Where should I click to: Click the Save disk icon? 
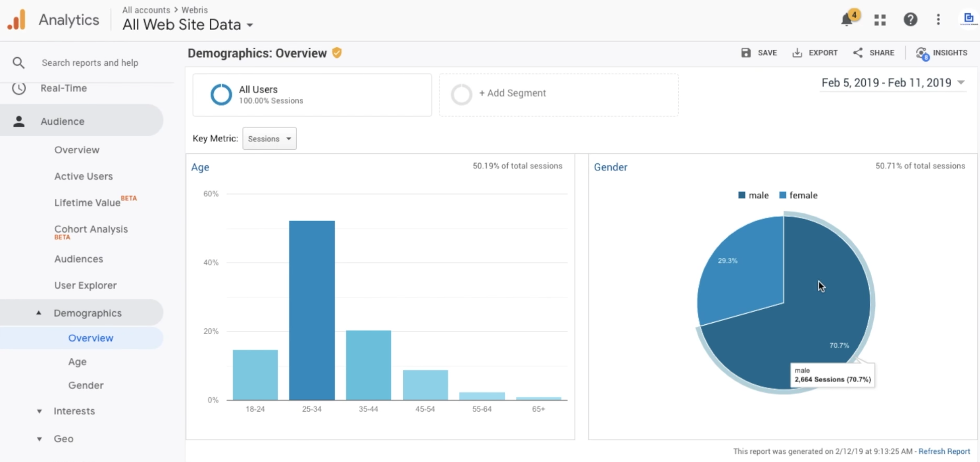point(745,53)
